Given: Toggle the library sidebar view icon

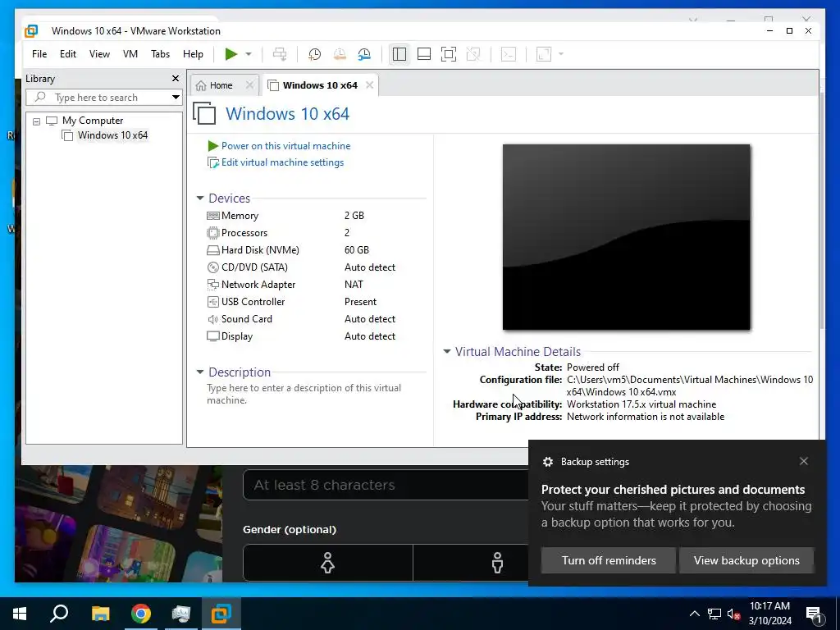Looking at the screenshot, I should (399, 54).
